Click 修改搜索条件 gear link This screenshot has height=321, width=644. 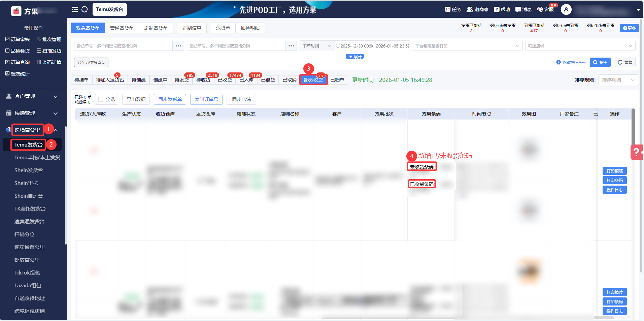pos(572,62)
